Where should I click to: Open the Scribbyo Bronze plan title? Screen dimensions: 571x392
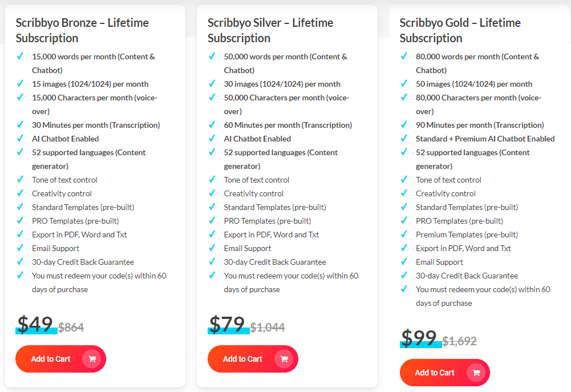[82, 30]
